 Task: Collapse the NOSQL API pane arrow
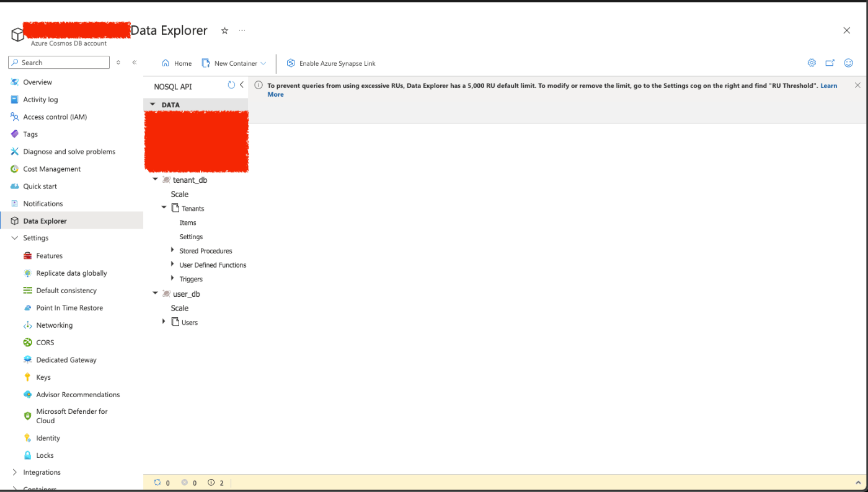(242, 85)
